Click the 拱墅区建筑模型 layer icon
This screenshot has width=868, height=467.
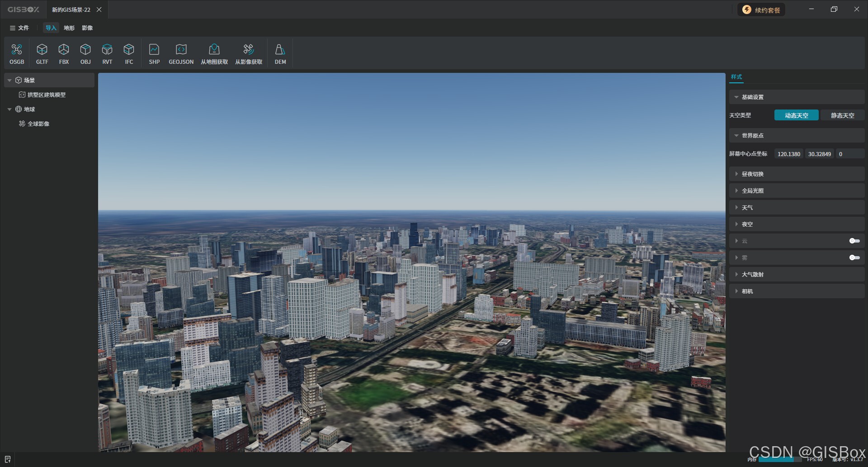(x=22, y=95)
